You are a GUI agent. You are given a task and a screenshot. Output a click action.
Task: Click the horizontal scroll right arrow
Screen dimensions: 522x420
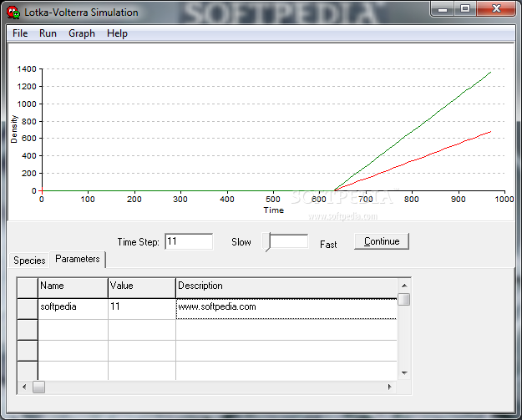390,387
